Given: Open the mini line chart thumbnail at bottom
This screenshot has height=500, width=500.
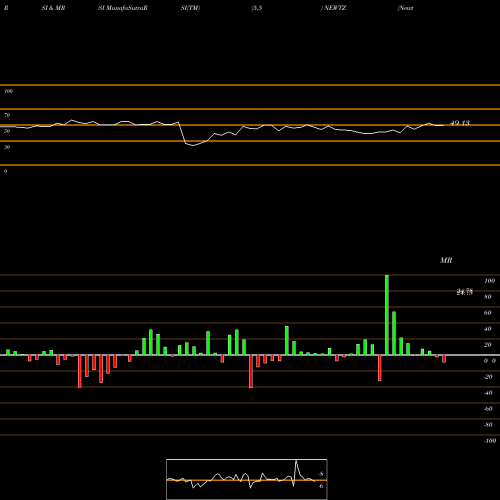Looking at the screenshot, I should coord(247,479).
